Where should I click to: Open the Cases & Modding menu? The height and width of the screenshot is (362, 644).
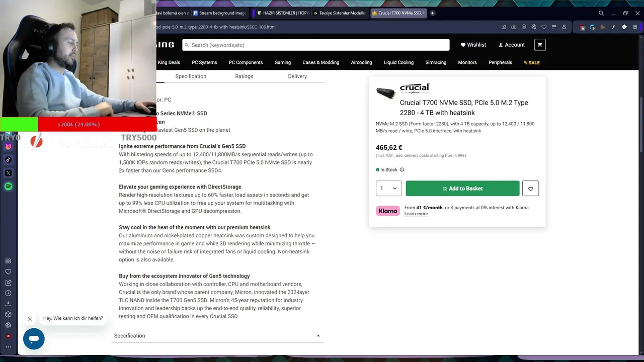(321, 62)
